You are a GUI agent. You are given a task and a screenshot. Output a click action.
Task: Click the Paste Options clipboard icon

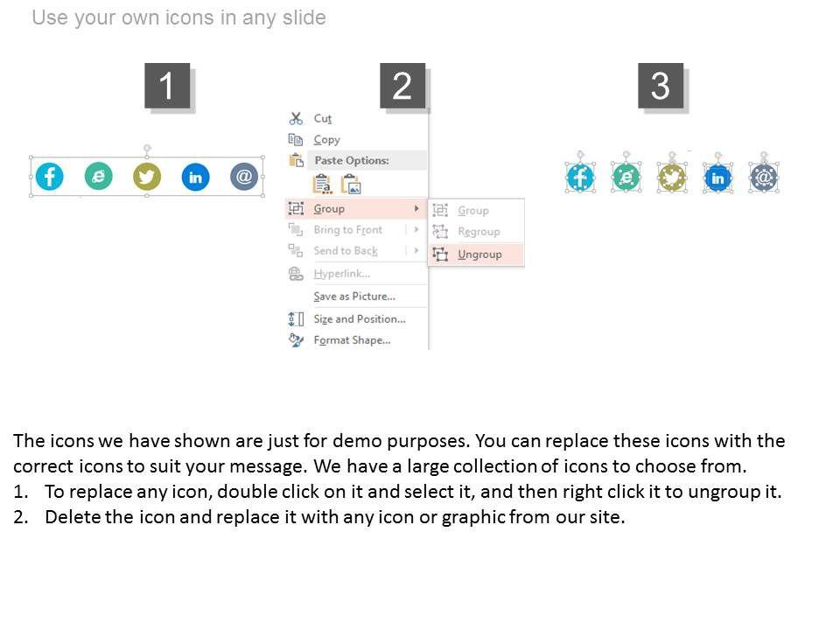(297, 160)
